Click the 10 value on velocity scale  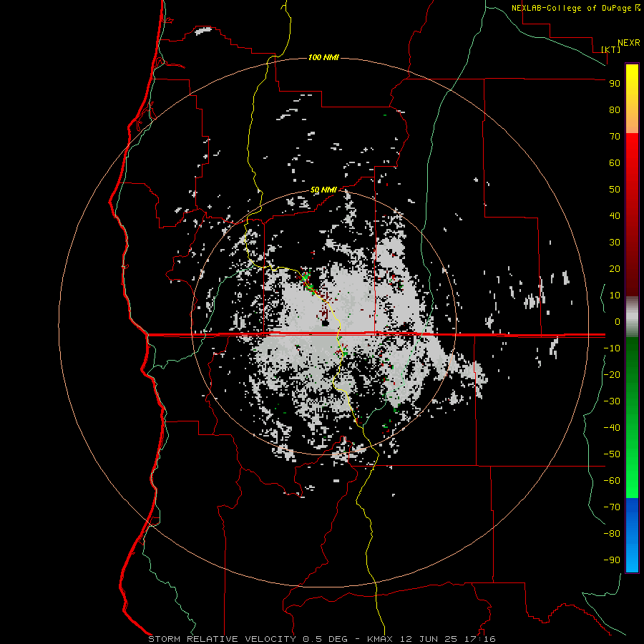(x=615, y=296)
